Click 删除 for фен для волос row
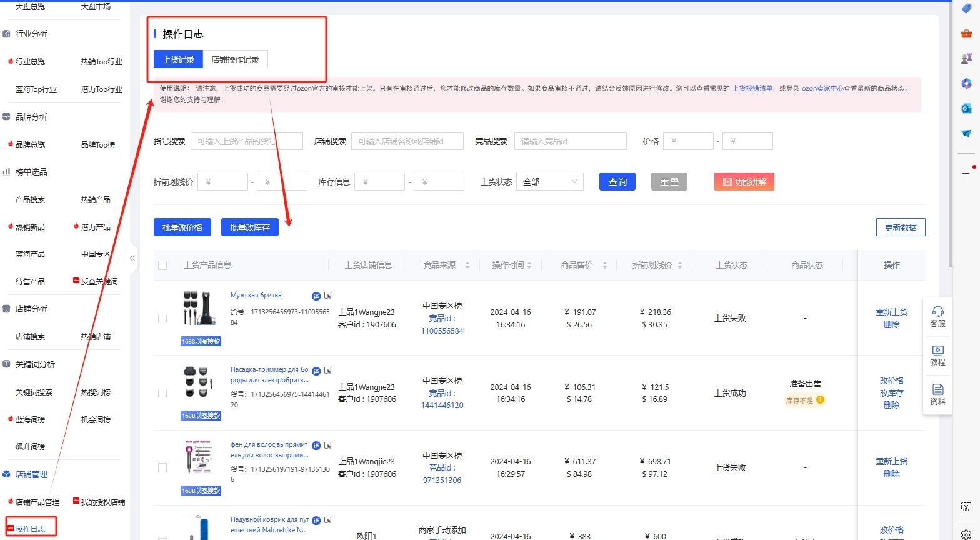This screenshot has width=980, height=540. pyautogui.click(x=892, y=474)
